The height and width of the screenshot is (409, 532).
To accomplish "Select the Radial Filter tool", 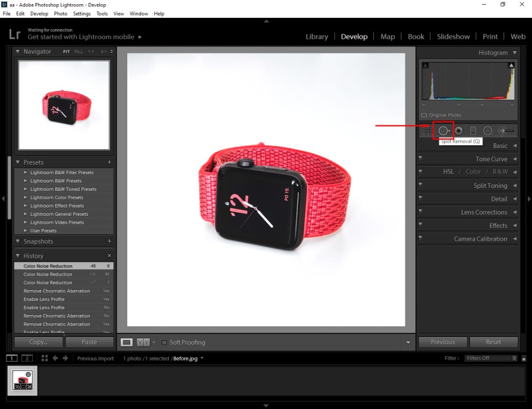I will click(x=487, y=131).
